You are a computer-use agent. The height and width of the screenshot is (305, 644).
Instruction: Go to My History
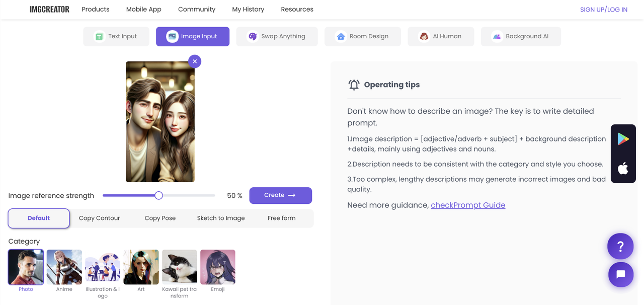pyautogui.click(x=248, y=9)
